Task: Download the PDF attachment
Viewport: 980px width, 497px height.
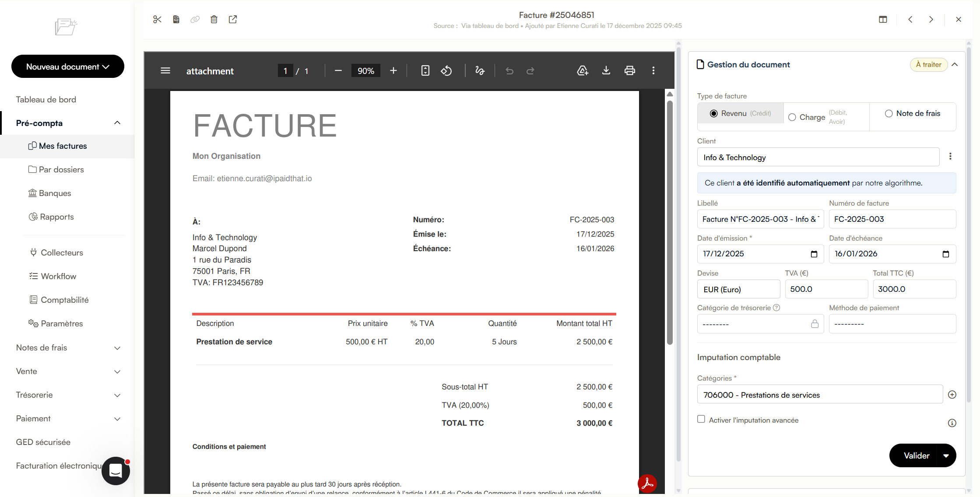Action: (606, 71)
